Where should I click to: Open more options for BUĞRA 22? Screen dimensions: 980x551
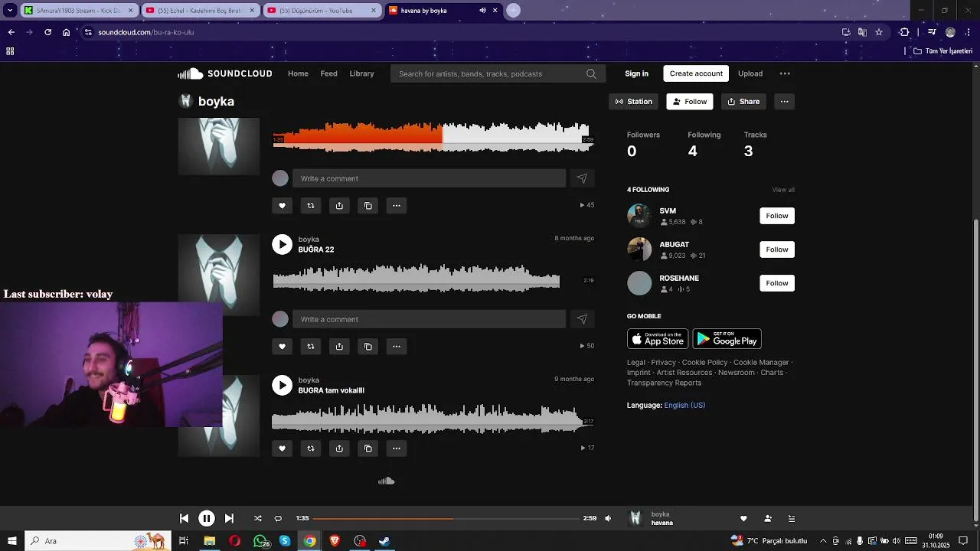tap(397, 347)
